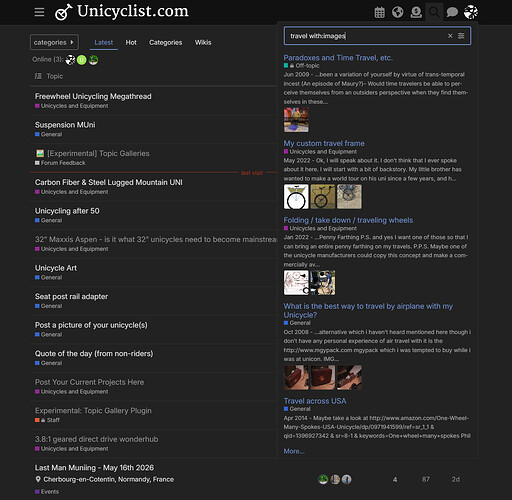512x500 pixels.
Task: Click the first online user avatar
Action: click(x=70, y=60)
